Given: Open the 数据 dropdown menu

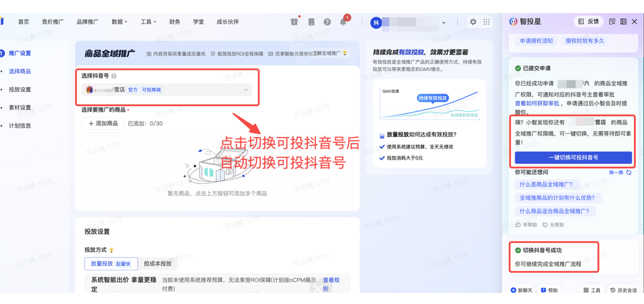Looking at the screenshot, I should point(119,22).
